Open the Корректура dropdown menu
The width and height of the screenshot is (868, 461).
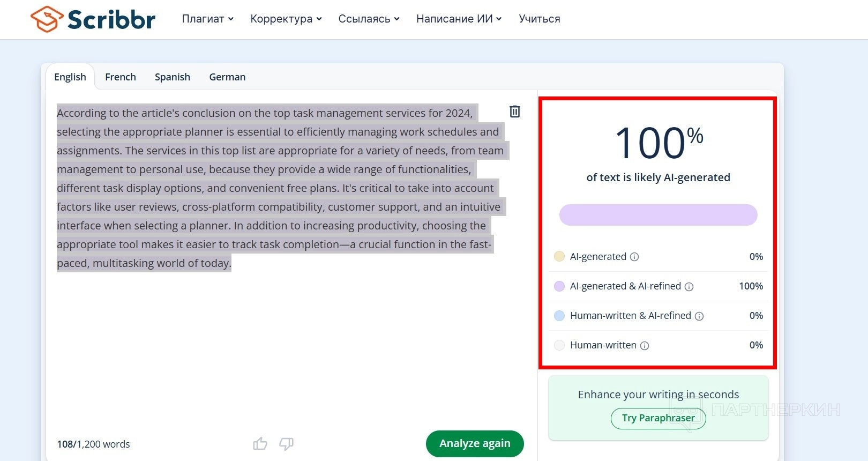click(x=286, y=19)
